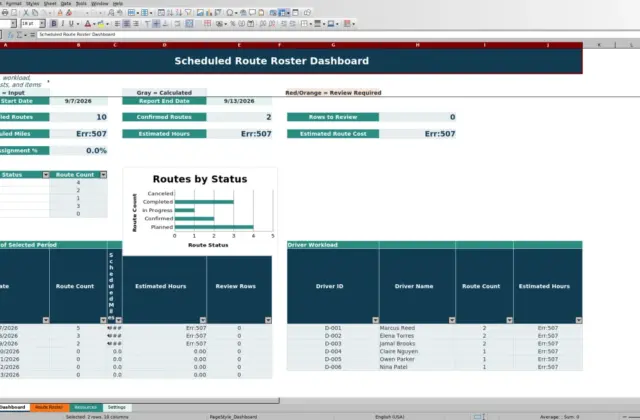Click the Insert Chart icon
This screenshot has width=640, height=420.
(209, 13)
